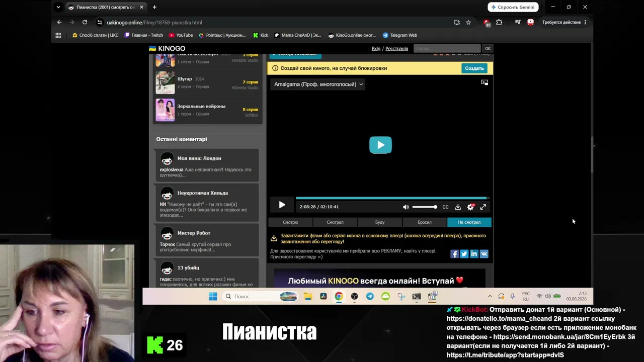
Task: Open the "Главная - Twitch" bookmark
Action: click(x=144, y=35)
